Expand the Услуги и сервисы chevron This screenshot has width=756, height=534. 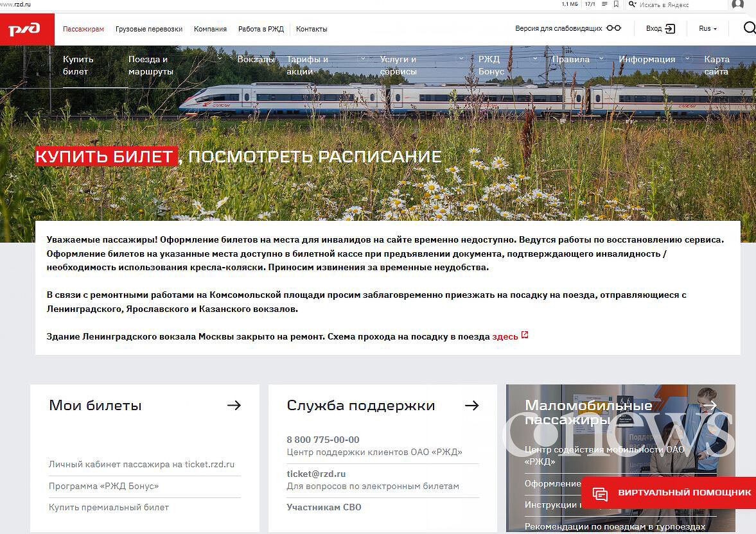(461, 59)
